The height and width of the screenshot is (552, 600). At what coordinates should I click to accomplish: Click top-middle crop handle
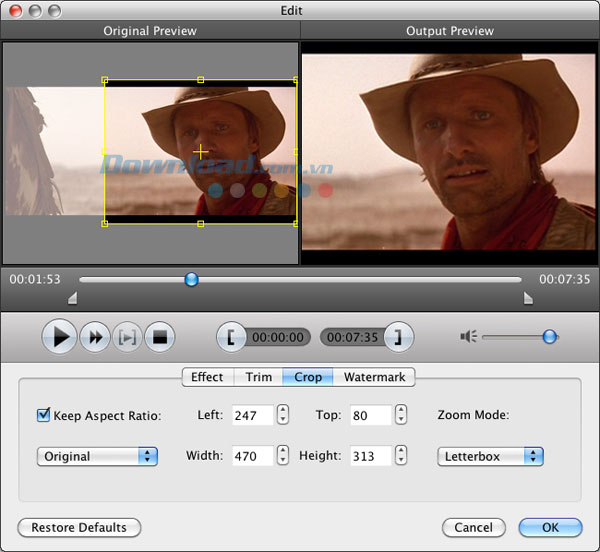coord(200,80)
